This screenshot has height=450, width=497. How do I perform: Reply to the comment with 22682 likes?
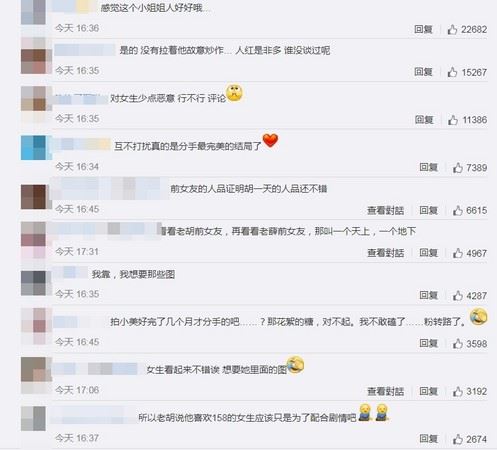click(x=423, y=29)
